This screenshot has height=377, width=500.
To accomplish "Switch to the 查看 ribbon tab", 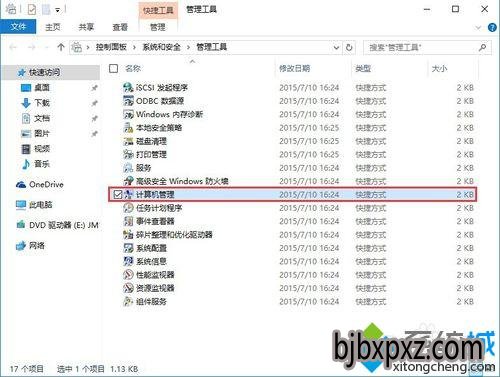I will pyautogui.click(x=120, y=27).
